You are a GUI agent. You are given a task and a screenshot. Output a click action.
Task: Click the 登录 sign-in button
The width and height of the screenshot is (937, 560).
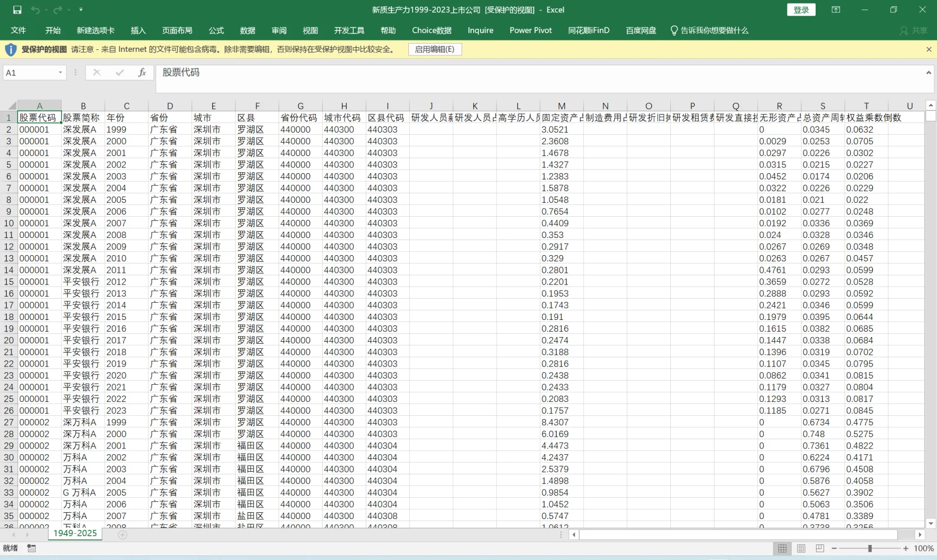coord(801,10)
